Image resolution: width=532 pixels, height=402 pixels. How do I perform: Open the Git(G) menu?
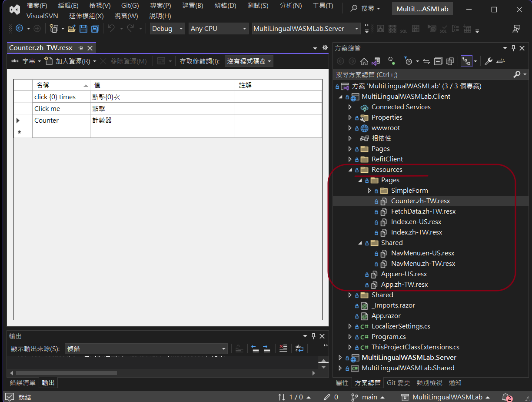(130, 6)
